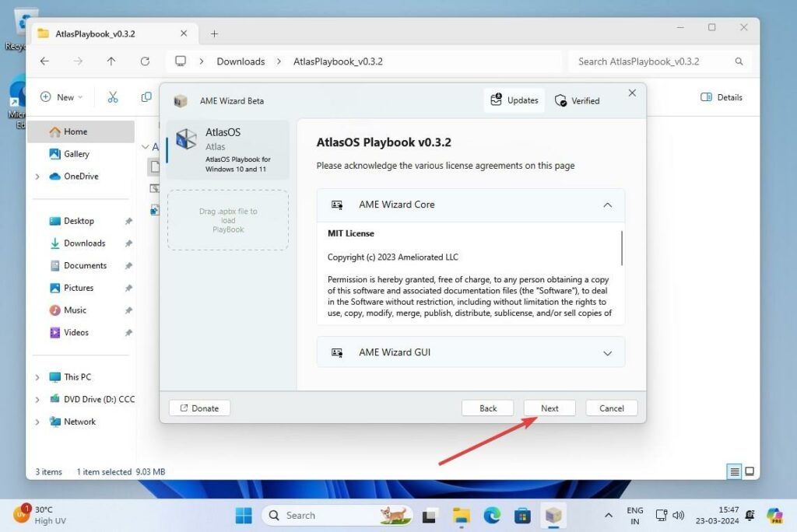Click the AME Wizard taskbar icon

click(553, 515)
